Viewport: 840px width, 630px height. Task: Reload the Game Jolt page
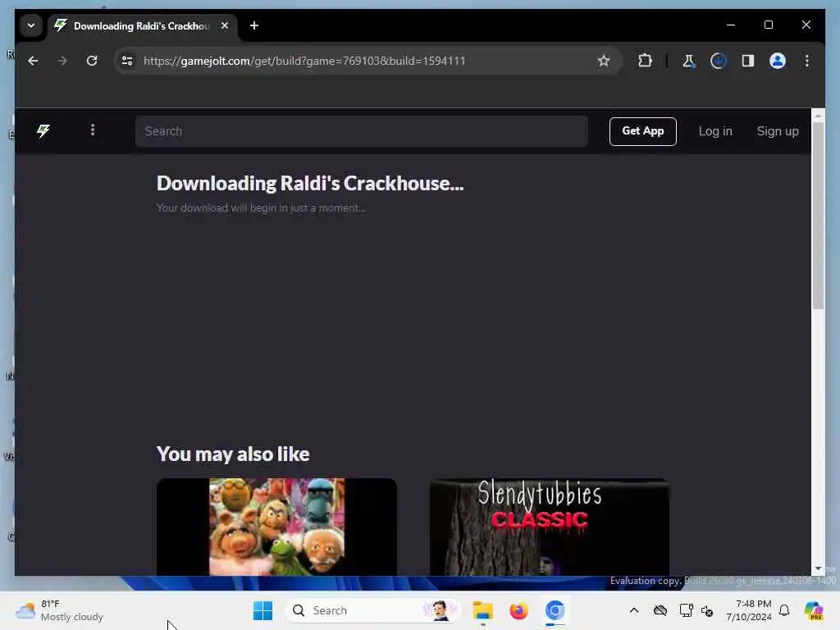coord(92,61)
